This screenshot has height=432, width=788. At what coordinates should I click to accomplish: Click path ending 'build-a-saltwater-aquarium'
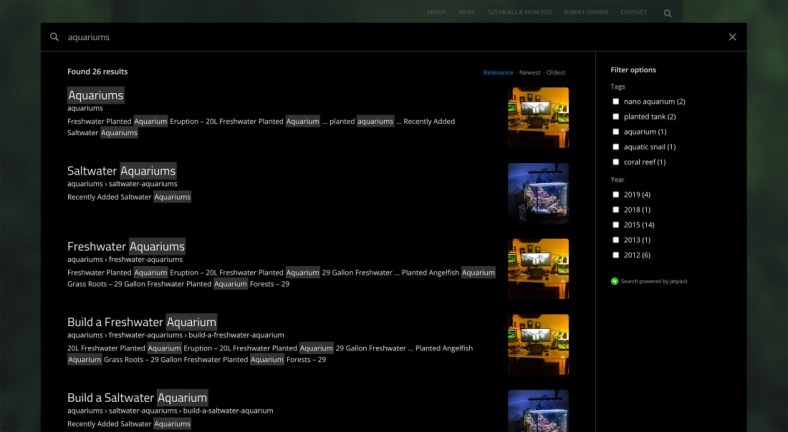pos(170,411)
